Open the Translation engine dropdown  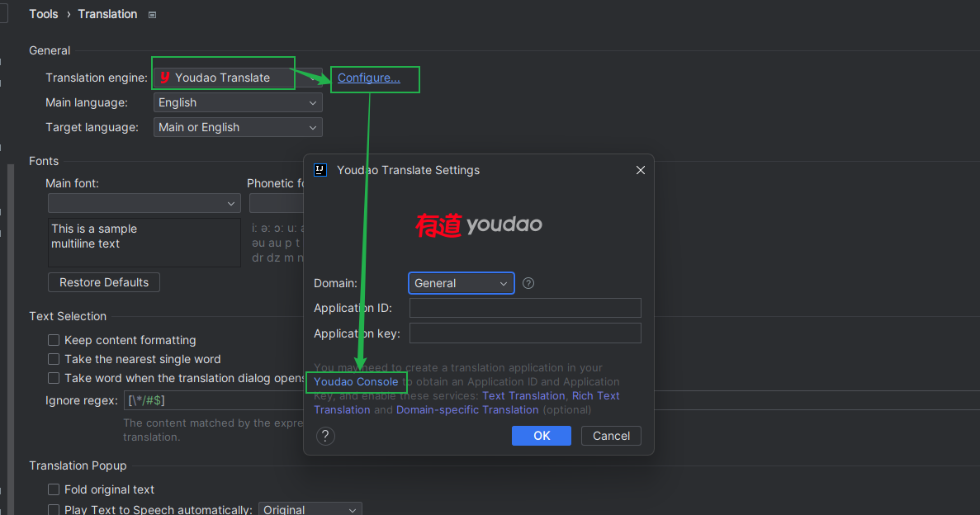[238, 78]
